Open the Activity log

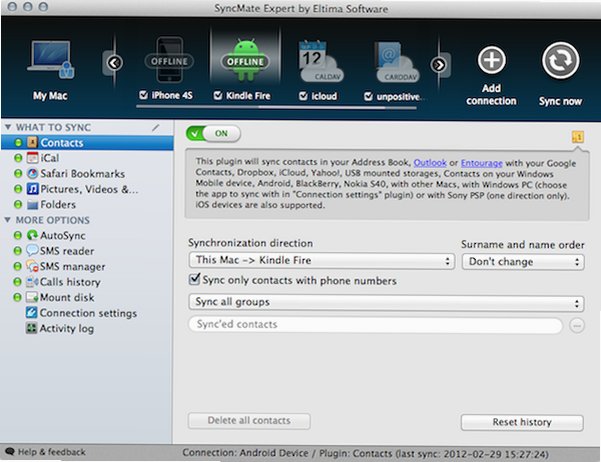59,329
